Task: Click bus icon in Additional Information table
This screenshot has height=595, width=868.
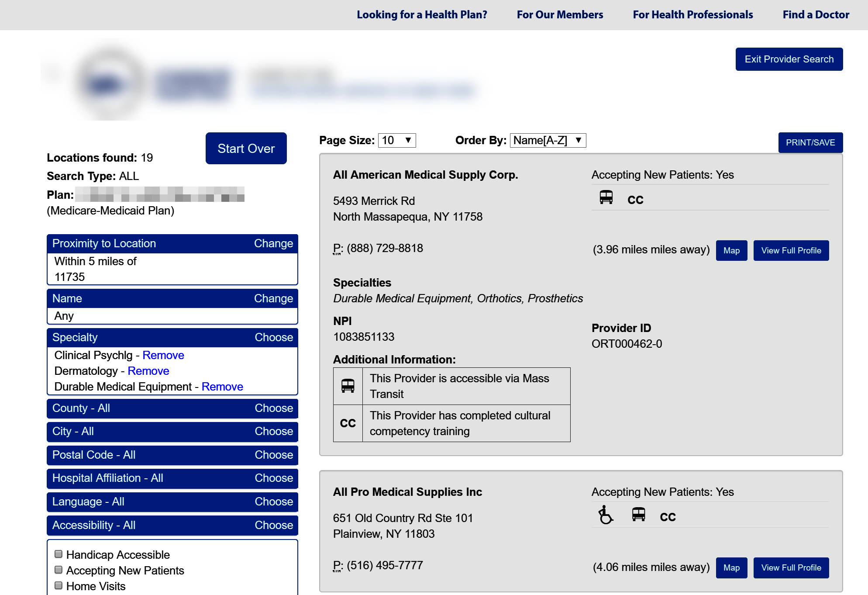Action: click(348, 386)
